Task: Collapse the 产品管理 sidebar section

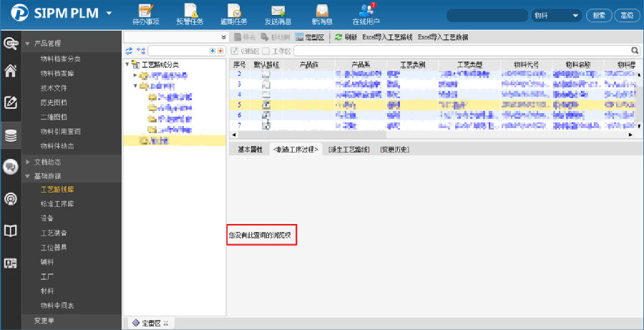Action: click(28, 44)
